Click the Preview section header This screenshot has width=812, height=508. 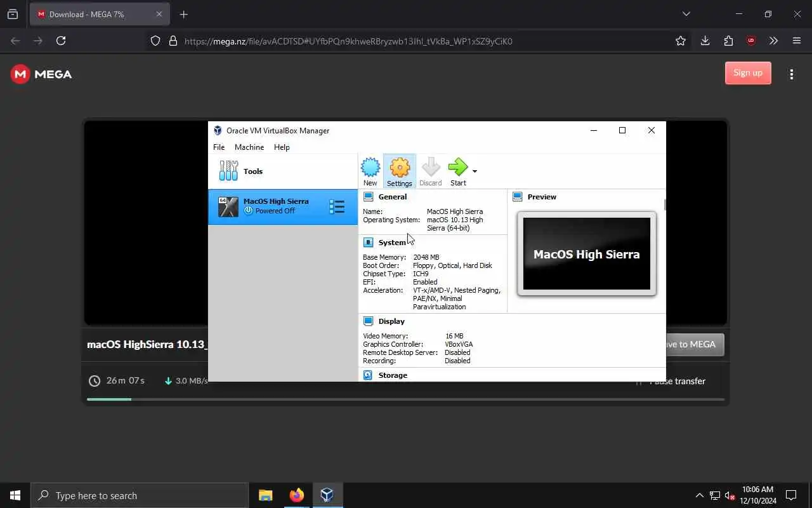click(x=541, y=197)
